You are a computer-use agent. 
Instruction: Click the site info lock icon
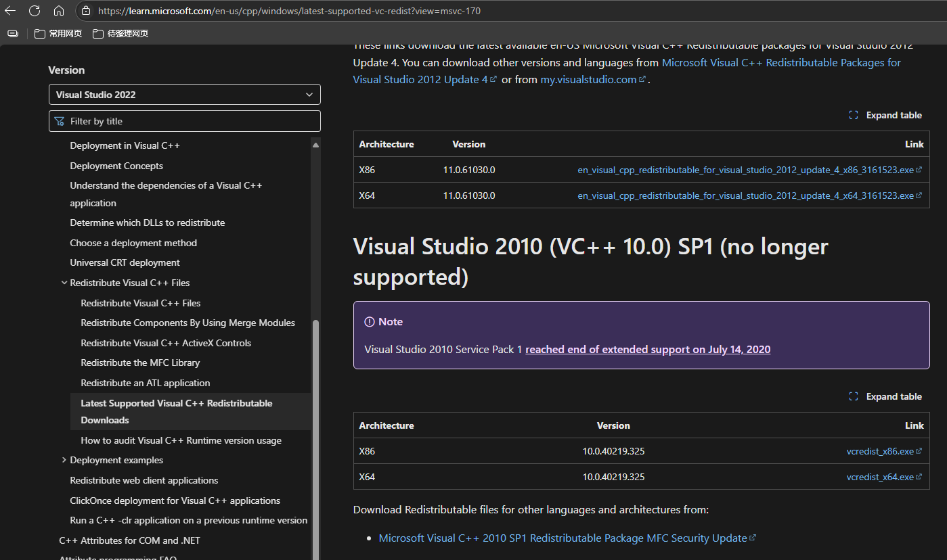85,11
